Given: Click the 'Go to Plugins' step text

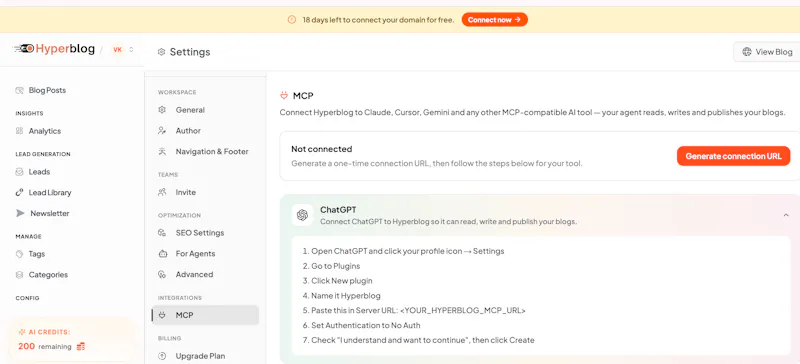Looking at the screenshot, I should tap(335, 266).
